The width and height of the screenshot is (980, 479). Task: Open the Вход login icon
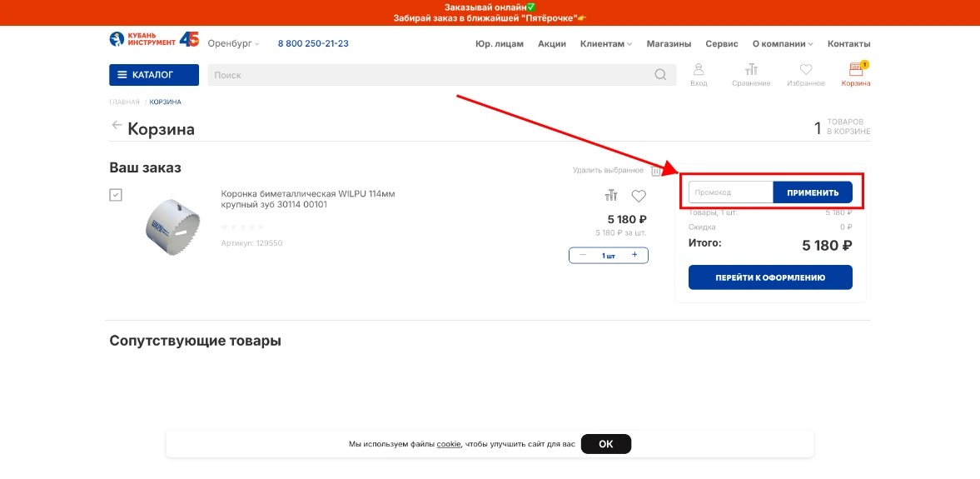699,71
